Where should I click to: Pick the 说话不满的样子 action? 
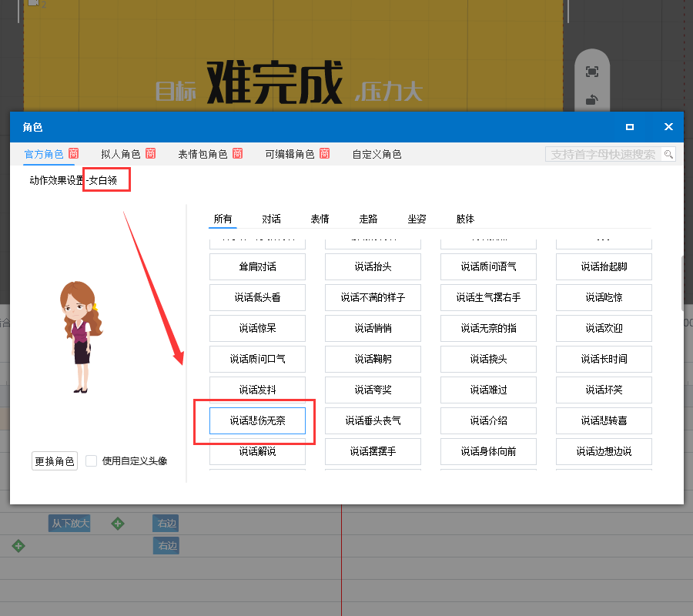click(373, 297)
